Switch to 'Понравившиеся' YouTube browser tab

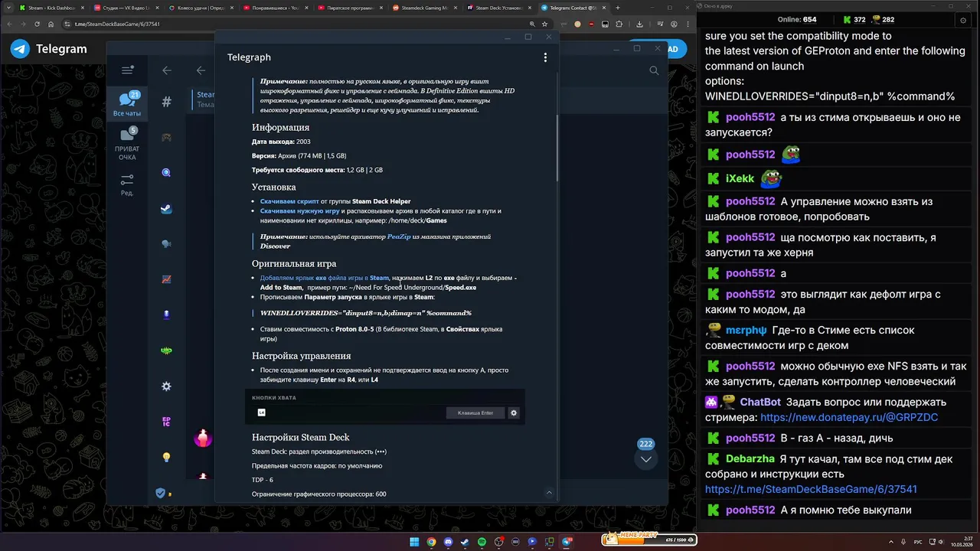(x=276, y=8)
